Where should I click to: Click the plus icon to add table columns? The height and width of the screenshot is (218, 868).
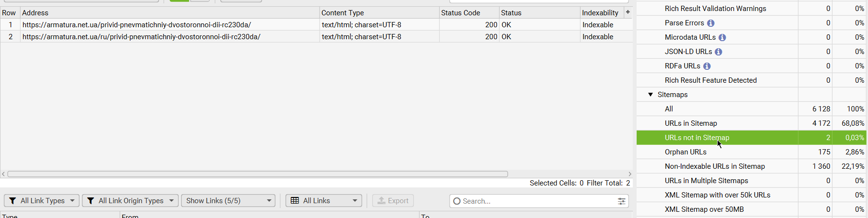click(x=628, y=12)
